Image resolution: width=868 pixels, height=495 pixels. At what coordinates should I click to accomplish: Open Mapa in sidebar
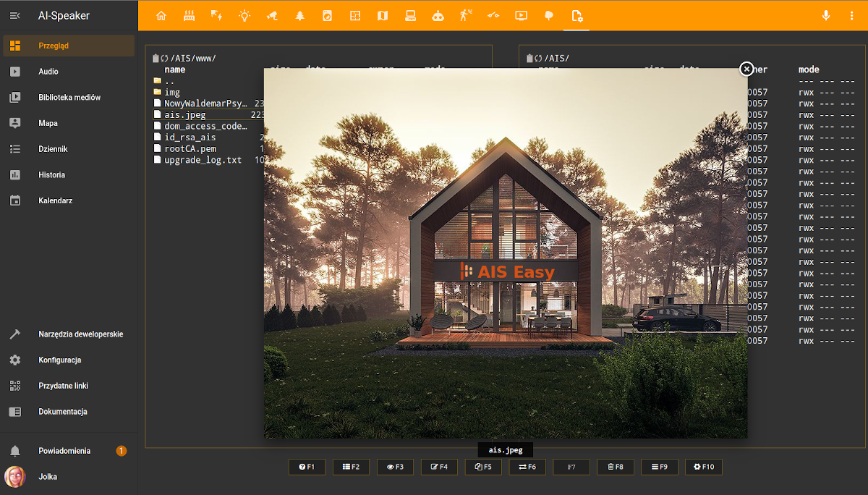pos(69,123)
